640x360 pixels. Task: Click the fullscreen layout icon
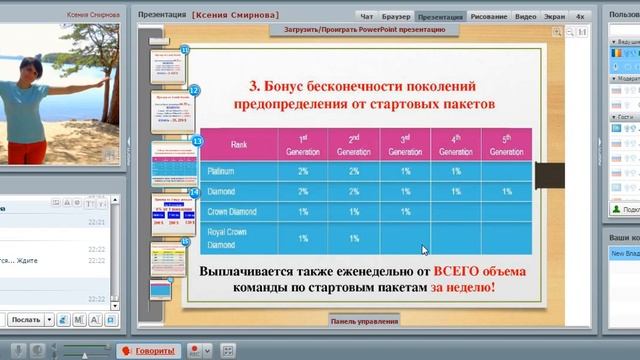[228, 351]
